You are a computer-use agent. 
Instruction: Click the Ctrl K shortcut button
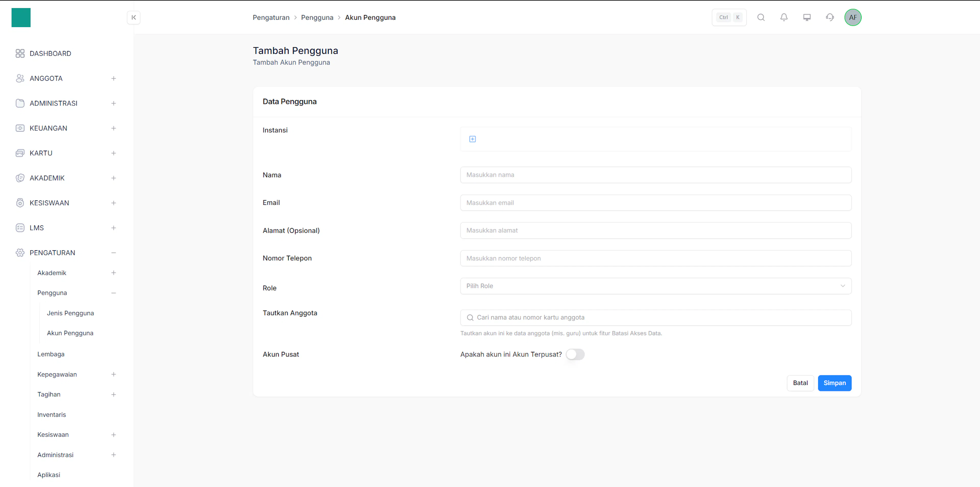coord(729,18)
